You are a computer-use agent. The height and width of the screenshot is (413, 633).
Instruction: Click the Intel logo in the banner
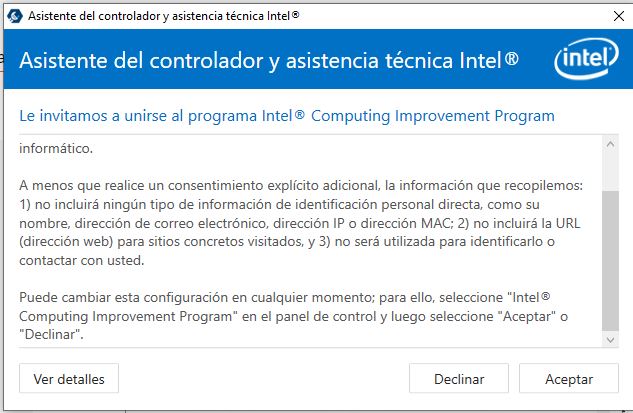[x=585, y=61]
